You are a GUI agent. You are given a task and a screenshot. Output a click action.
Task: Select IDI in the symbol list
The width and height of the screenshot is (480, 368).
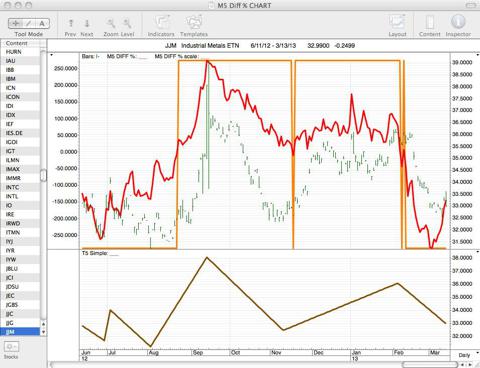tap(20, 106)
